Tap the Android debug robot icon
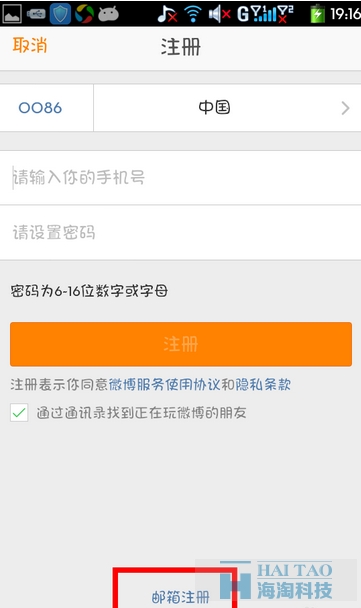Viewport: 361px width, 608px height. 108,14
